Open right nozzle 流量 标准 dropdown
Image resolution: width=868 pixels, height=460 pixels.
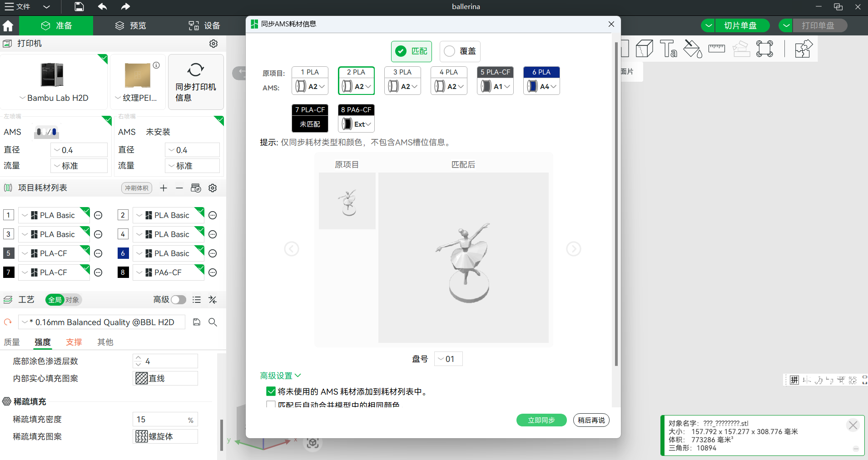pyautogui.click(x=193, y=166)
